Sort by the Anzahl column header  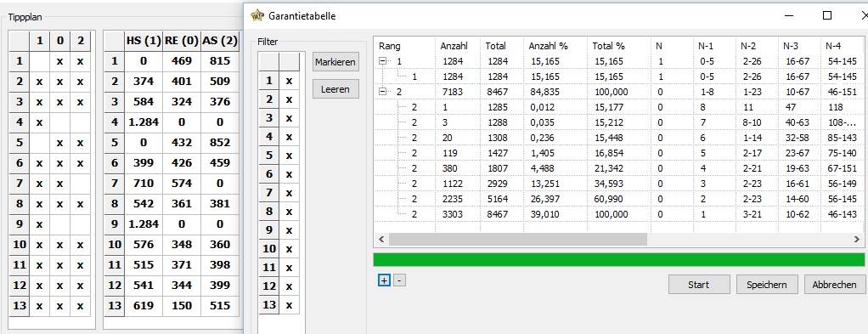pyautogui.click(x=457, y=46)
